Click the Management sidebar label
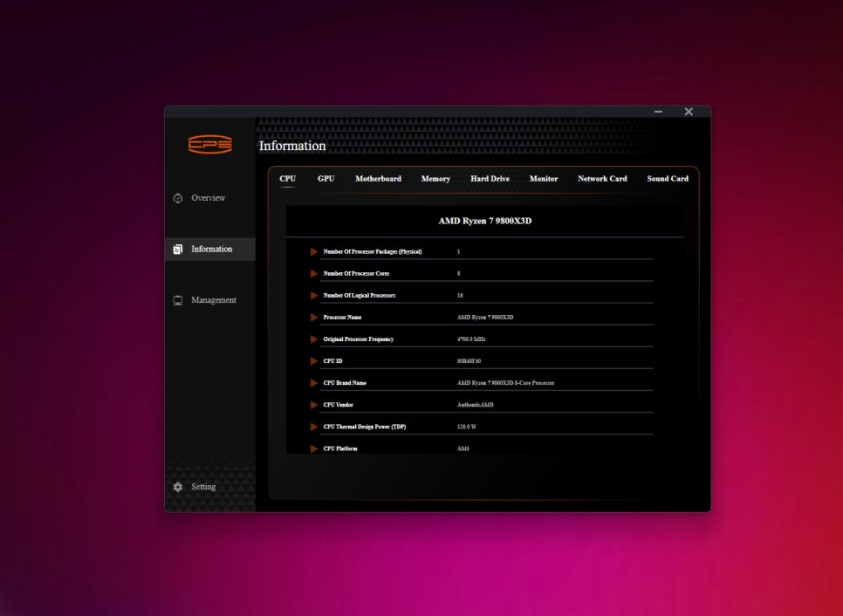 pyautogui.click(x=214, y=300)
